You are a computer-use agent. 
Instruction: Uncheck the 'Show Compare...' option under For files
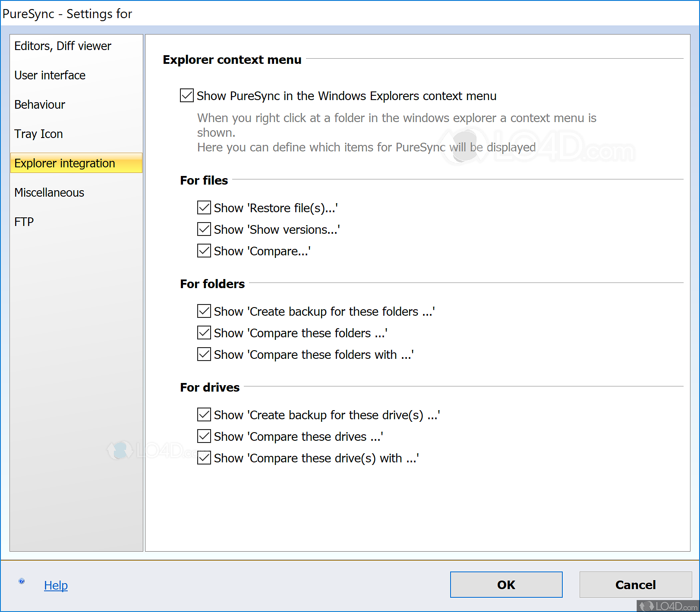[x=203, y=251]
